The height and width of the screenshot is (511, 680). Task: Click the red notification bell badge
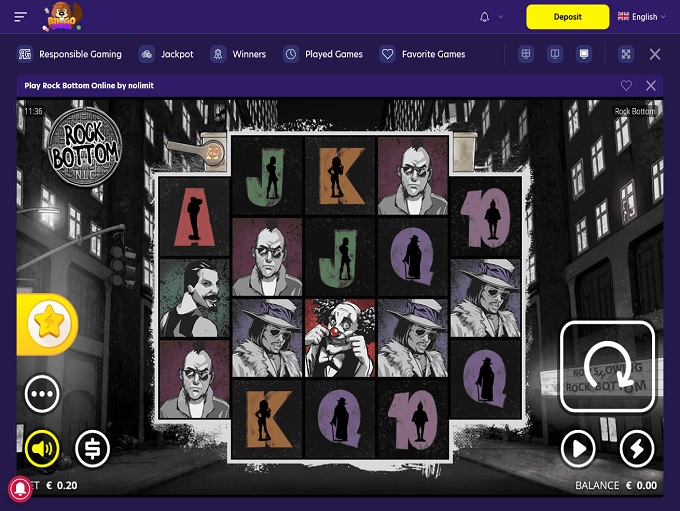(x=19, y=489)
